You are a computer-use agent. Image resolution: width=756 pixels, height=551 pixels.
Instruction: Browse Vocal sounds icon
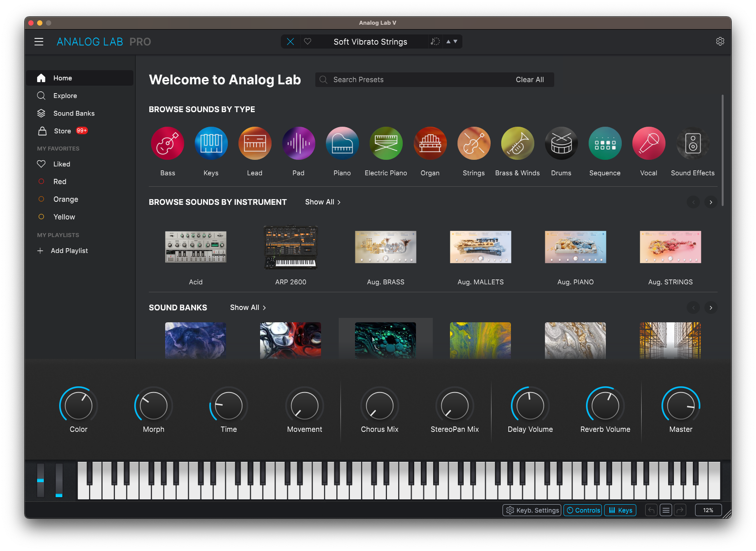coord(649,143)
